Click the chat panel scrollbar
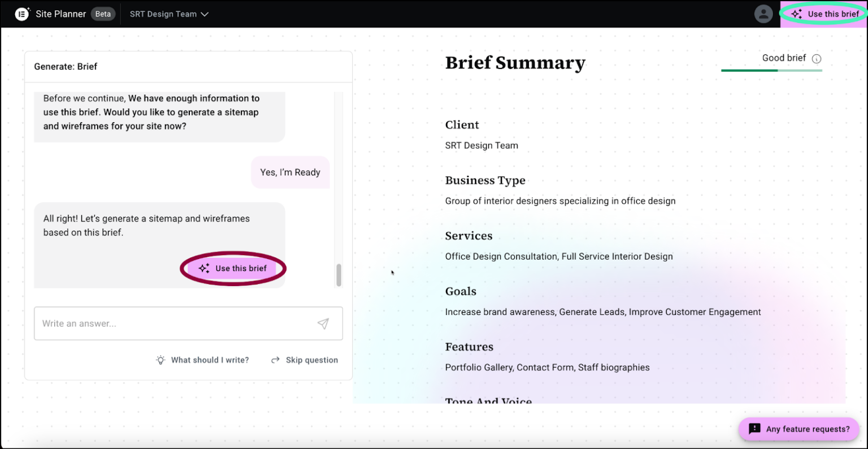 point(339,275)
